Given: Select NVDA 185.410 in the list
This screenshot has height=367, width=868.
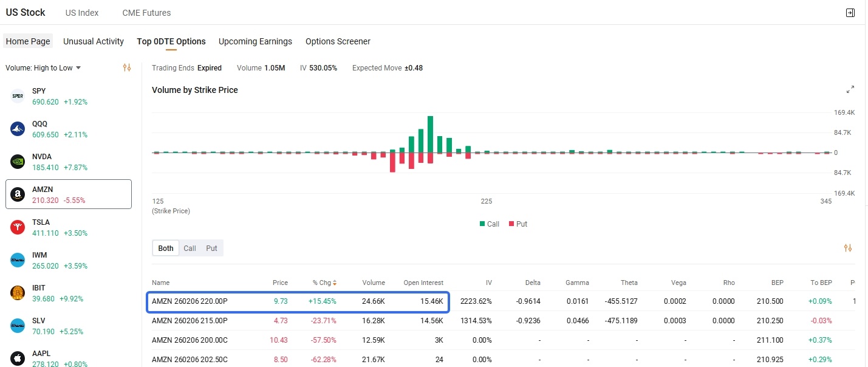Looking at the screenshot, I should point(69,162).
